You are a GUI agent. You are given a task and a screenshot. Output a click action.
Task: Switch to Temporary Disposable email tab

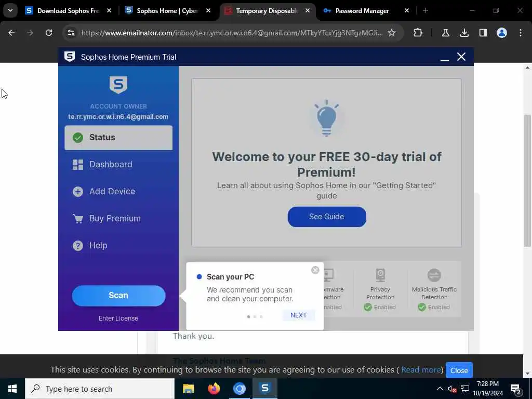pos(267,11)
